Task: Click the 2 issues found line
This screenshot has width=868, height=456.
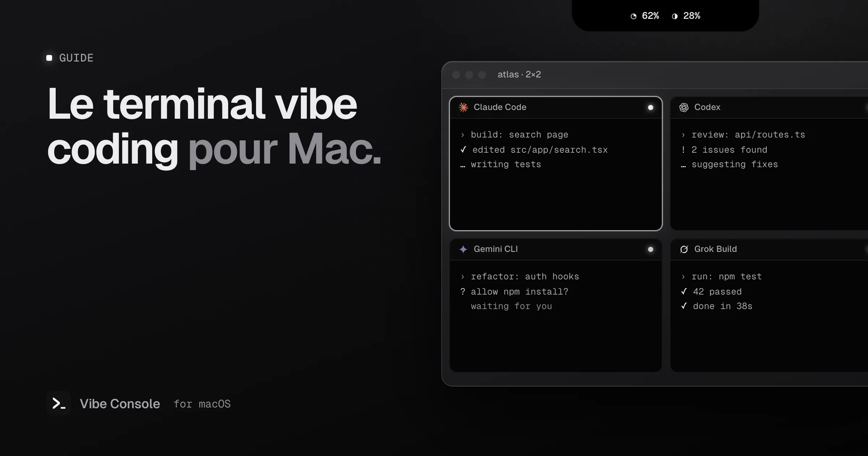Action: pos(724,149)
